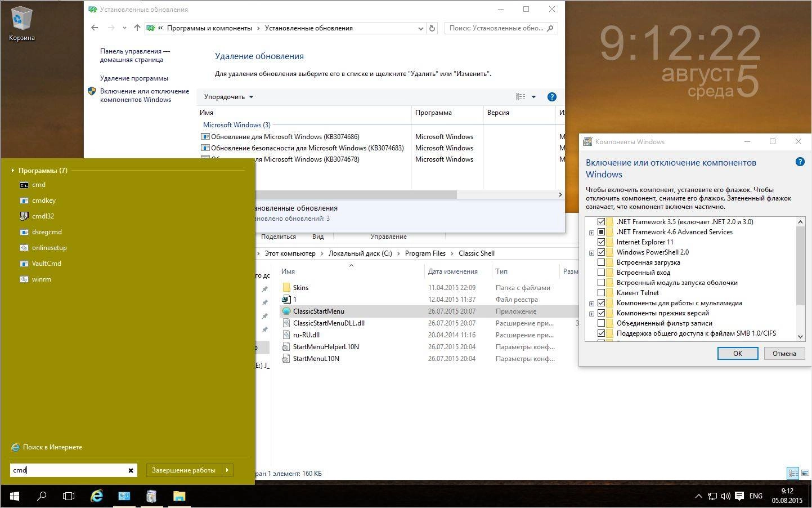Open volume control in system tray
Viewport: 812px width, 508px height.
[726, 496]
